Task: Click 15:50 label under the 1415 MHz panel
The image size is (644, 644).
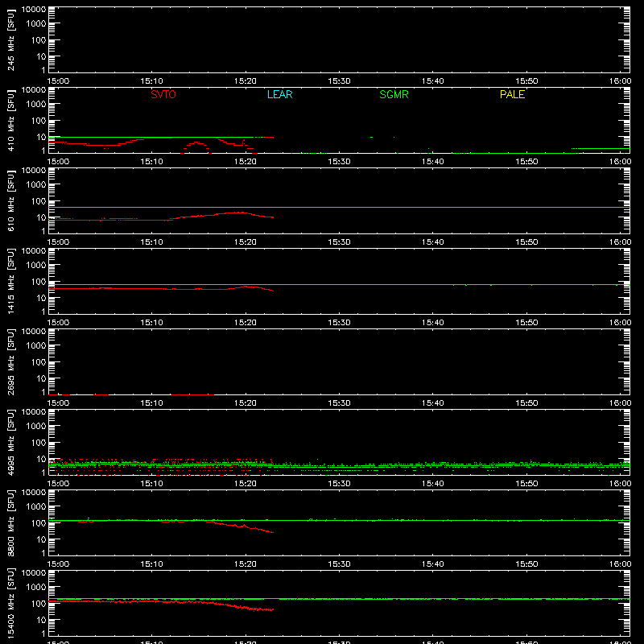Action: pos(526,323)
